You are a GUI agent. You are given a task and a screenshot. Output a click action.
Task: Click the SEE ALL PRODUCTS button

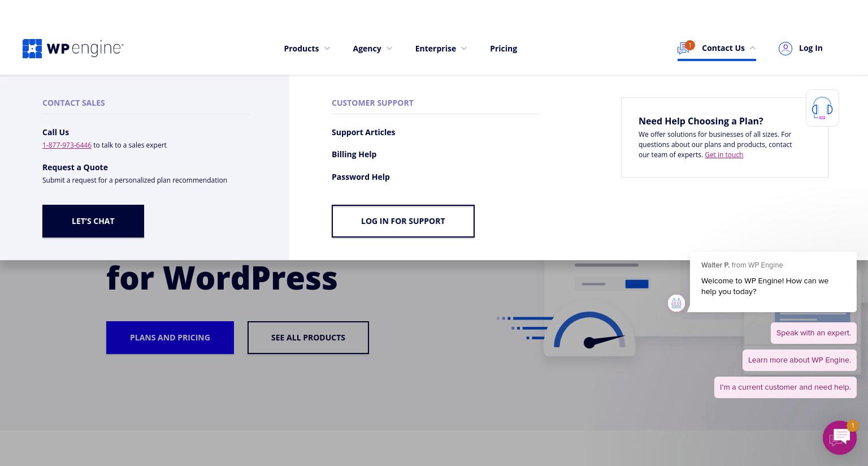[308, 338]
